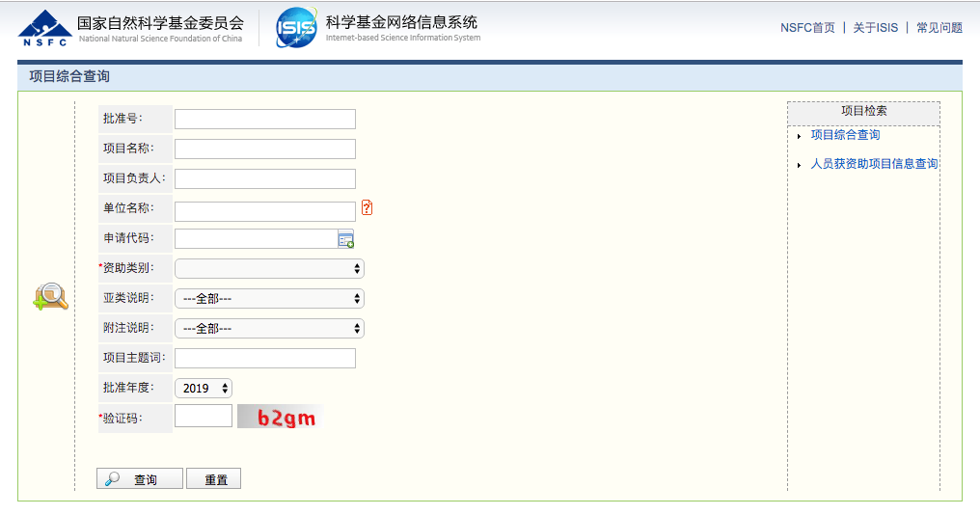
Task: Focus the 批准号 input field
Action: [265, 119]
